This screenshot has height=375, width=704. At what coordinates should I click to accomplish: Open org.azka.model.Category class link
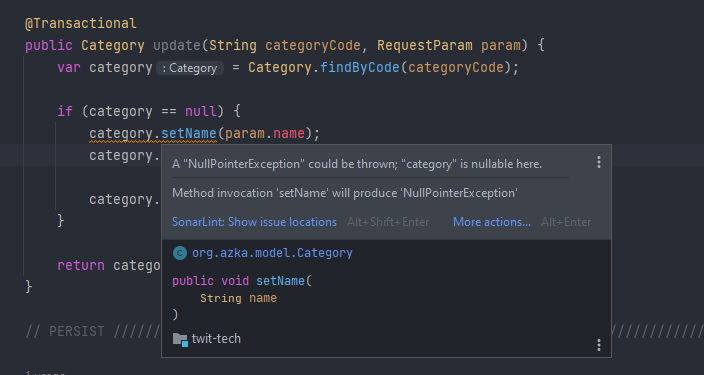click(272, 253)
